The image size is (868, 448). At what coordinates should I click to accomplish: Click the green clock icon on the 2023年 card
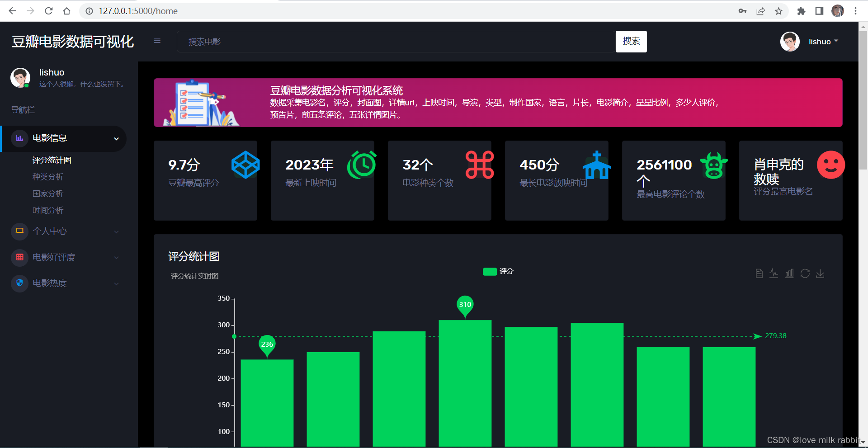coord(362,165)
